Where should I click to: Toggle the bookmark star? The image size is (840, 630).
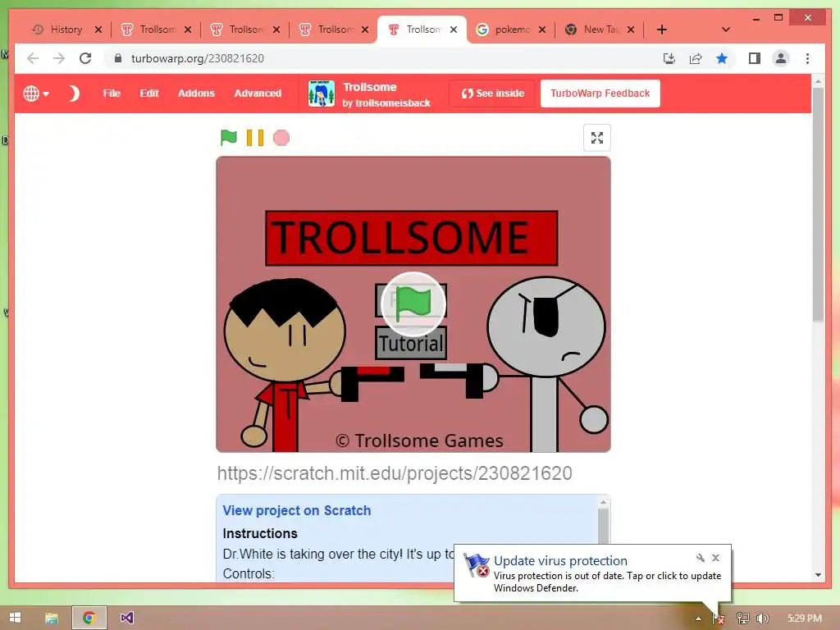click(x=722, y=58)
